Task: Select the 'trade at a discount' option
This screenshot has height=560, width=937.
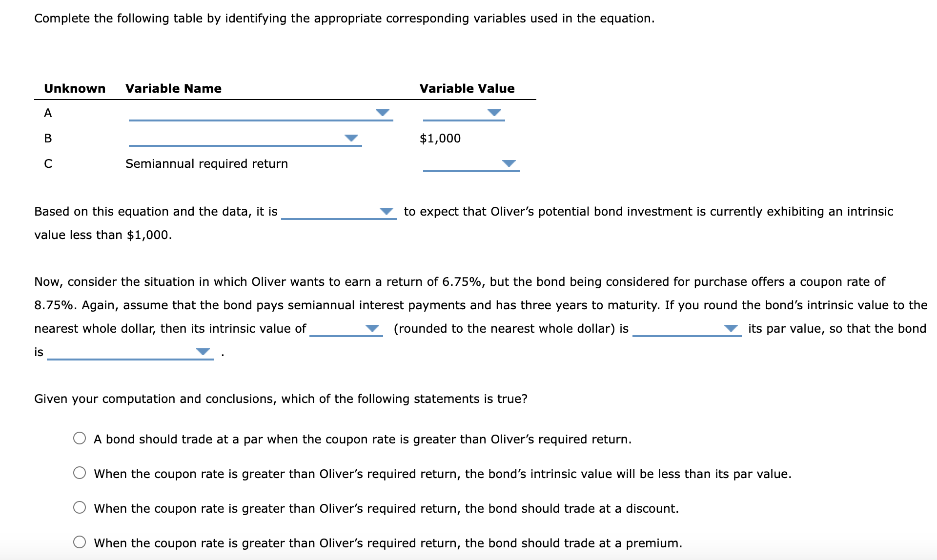Action: (80, 507)
